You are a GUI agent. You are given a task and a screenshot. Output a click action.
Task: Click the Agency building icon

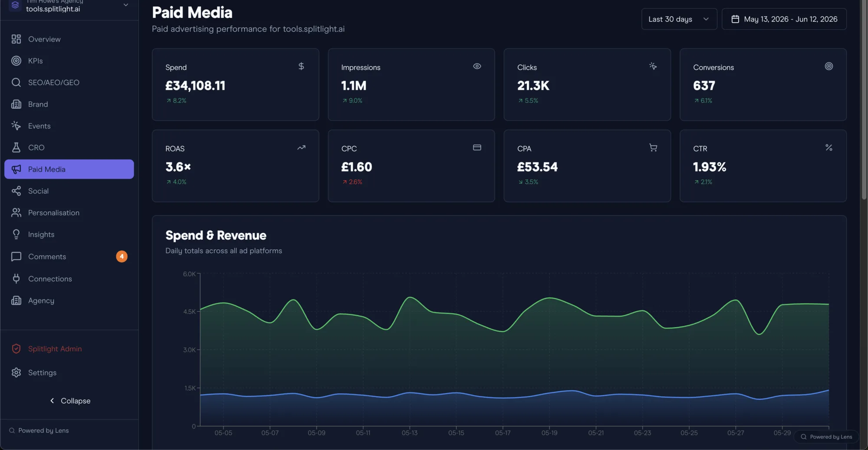16,300
